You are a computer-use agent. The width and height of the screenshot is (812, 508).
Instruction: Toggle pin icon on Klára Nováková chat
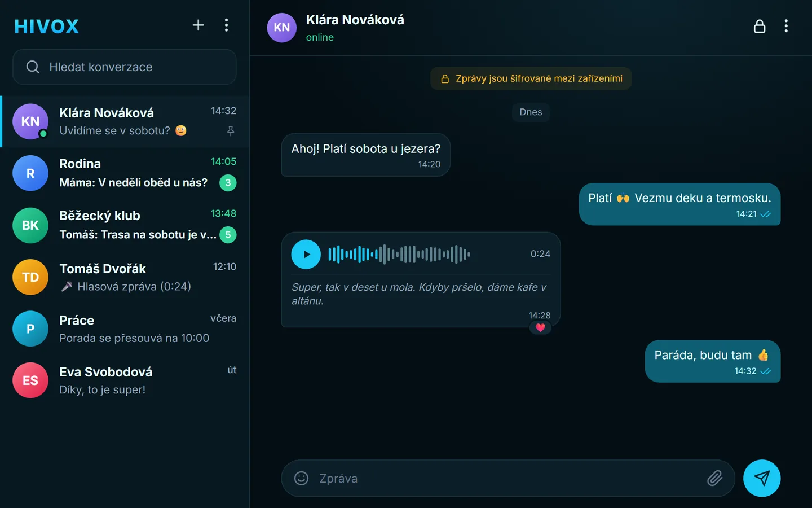pos(231,131)
